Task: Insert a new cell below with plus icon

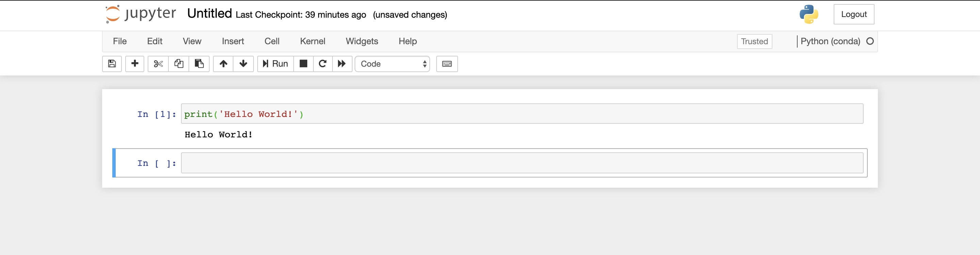Action: click(x=134, y=64)
